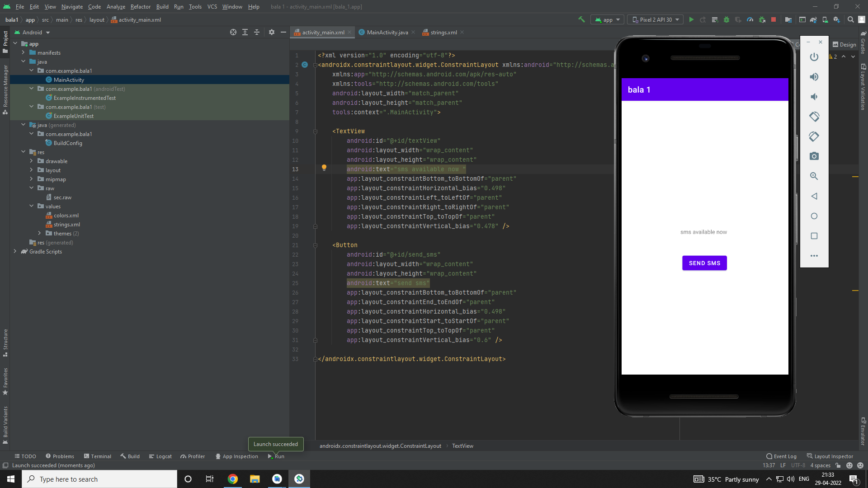Open File Explorer from the taskbar
The image size is (868, 488).
[255, 479]
